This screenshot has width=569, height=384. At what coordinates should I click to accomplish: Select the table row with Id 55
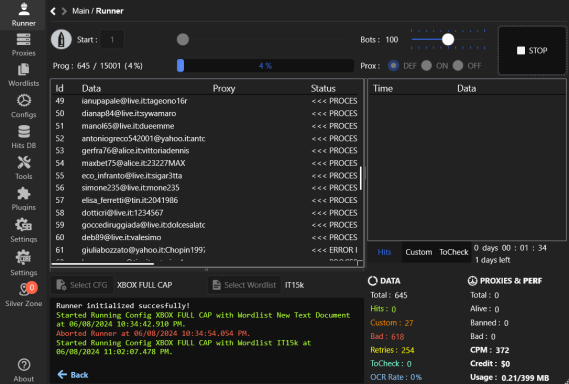[206, 176]
